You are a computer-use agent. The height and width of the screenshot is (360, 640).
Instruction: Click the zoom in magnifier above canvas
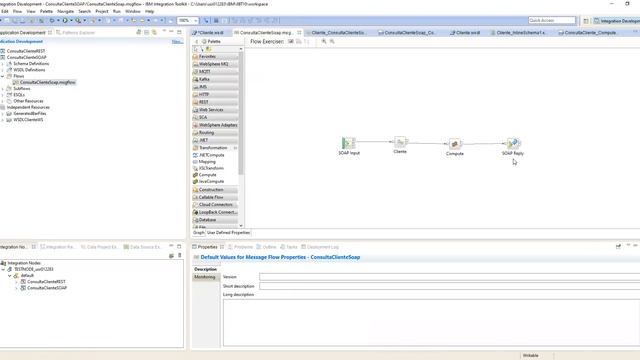324,42
